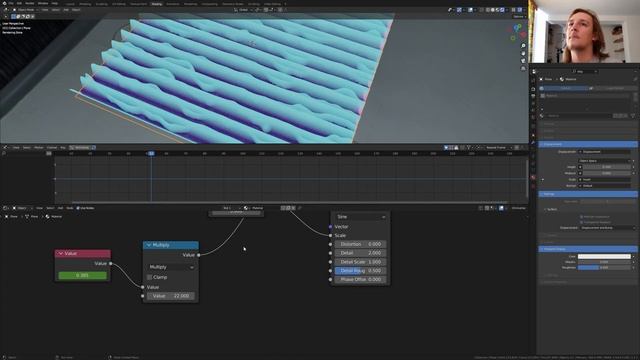
Task: Click the browse material sphere icon in properties
Action: [x=542, y=116]
